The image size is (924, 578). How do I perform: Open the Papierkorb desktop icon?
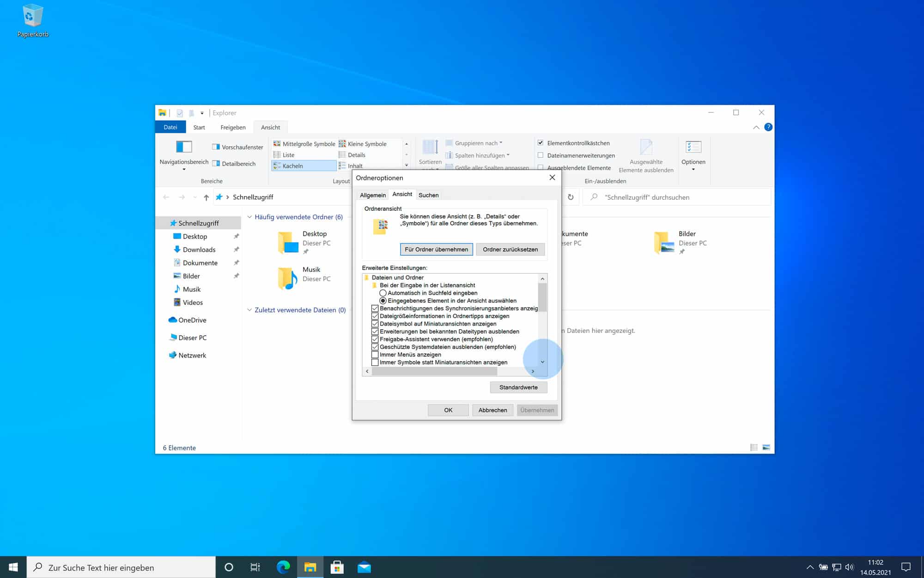click(x=32, y=20)
